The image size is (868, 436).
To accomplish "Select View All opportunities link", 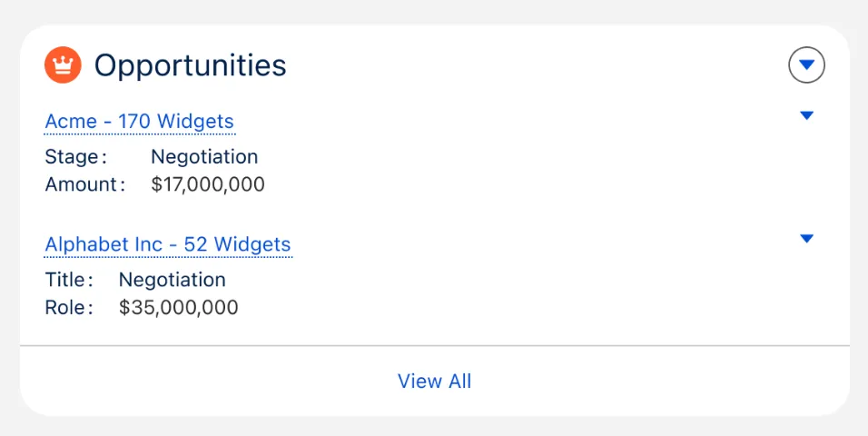I will [434, 381].
